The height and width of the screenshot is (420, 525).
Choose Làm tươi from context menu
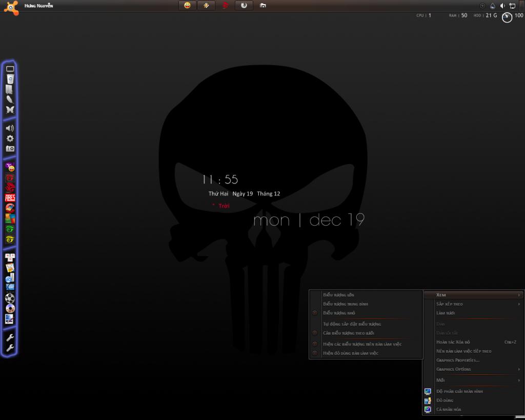click(473, 313)
